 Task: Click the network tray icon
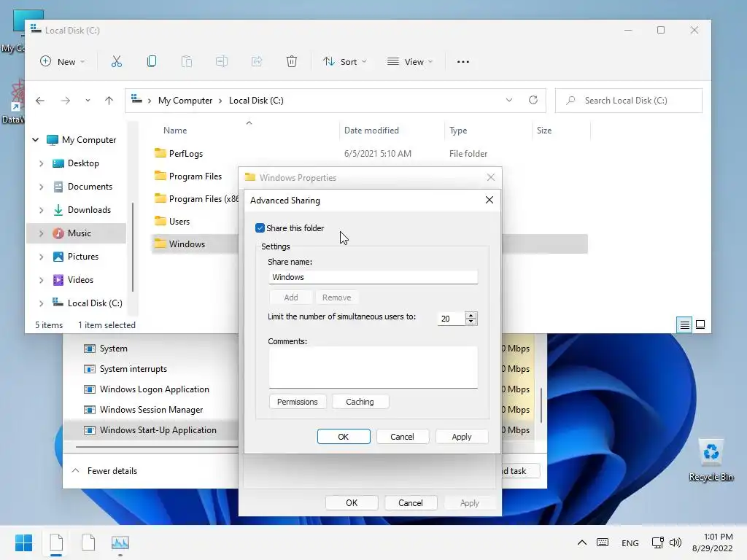[x=658, y=542]
